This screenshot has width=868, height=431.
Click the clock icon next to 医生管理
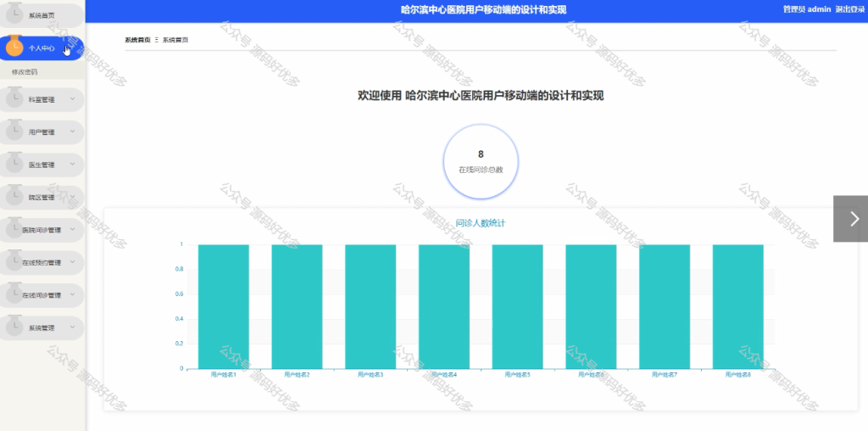(x=14, y=165)
